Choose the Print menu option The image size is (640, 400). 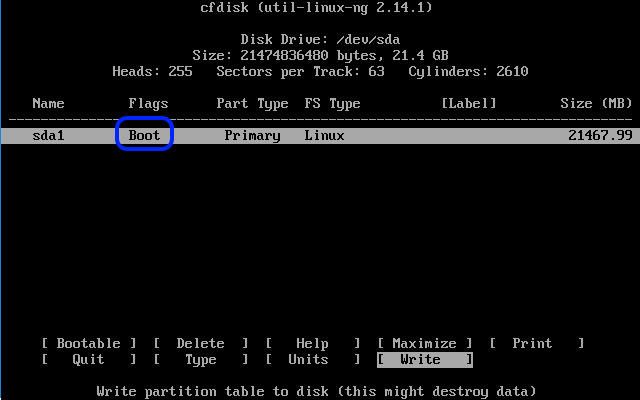[x=537, y=343]
